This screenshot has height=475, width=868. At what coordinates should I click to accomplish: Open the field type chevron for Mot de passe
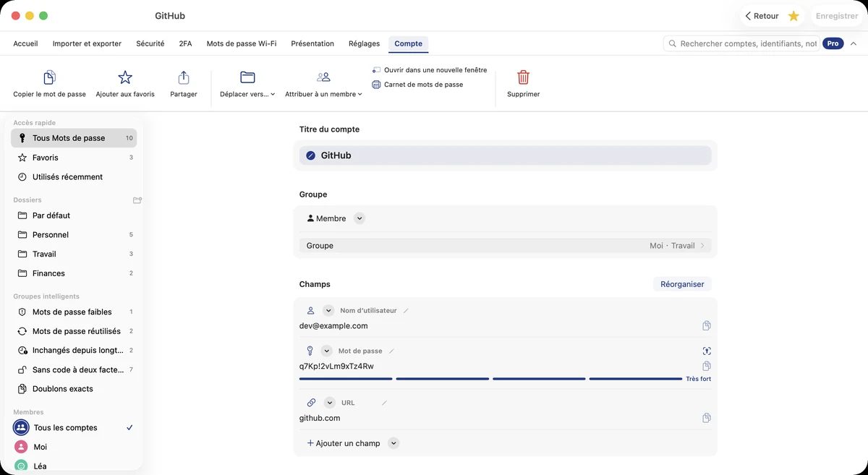click(326, 351)
